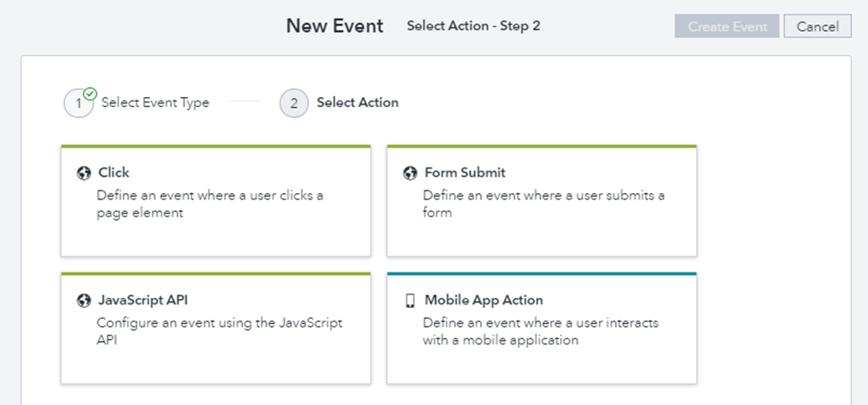Pick the JavaScript API action title
The image size is (868, 405).
142,301
